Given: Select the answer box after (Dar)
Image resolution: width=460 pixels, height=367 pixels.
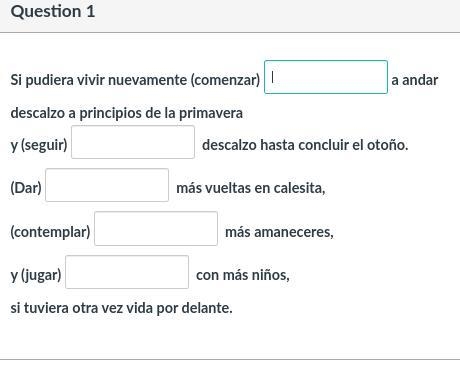Looking at the screenshot, I should click(107, 185).
